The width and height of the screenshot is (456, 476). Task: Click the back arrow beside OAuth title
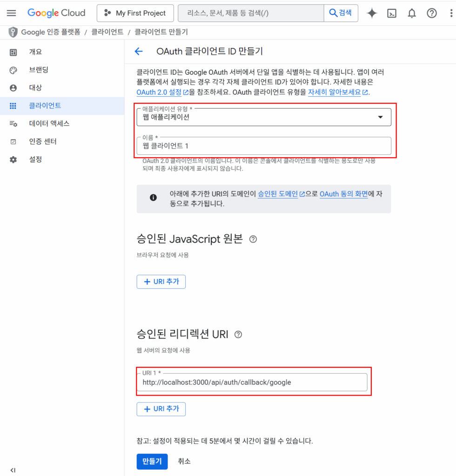(138, 51)
